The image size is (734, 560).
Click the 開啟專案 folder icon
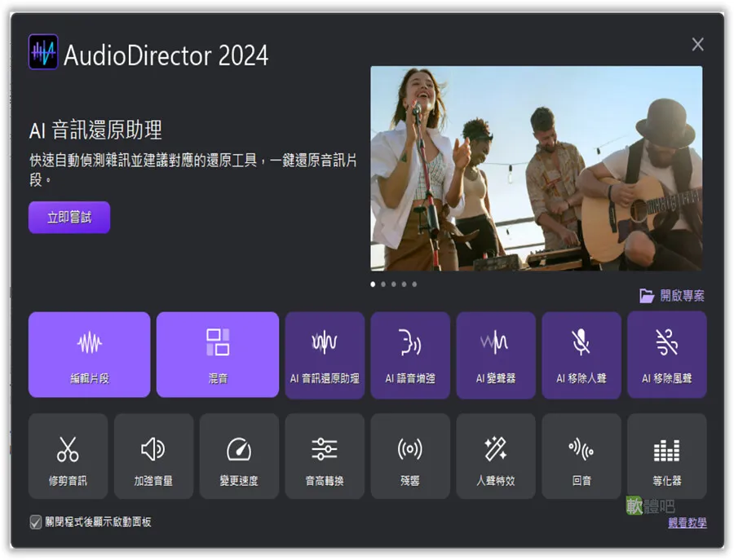pyautogui.click(x=647, y=296)
